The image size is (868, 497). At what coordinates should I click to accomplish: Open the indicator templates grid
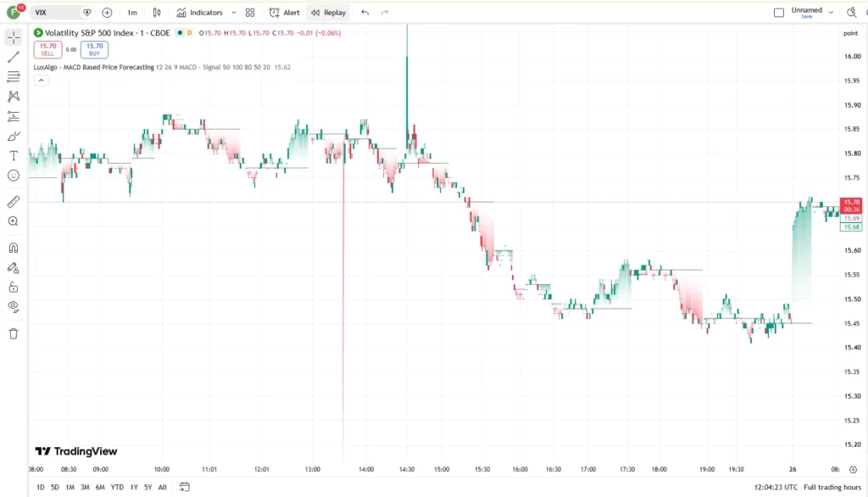250,12
